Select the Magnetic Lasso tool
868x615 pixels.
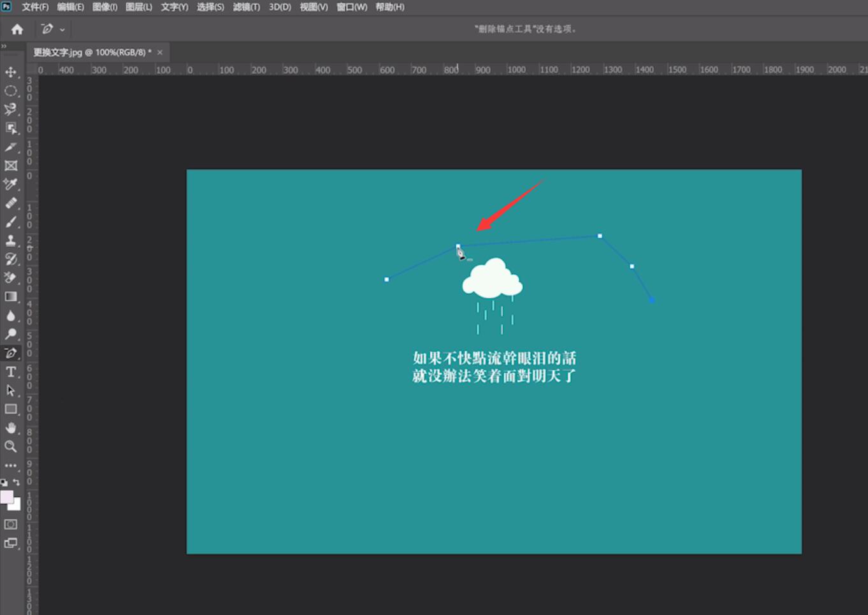point(11,110)
